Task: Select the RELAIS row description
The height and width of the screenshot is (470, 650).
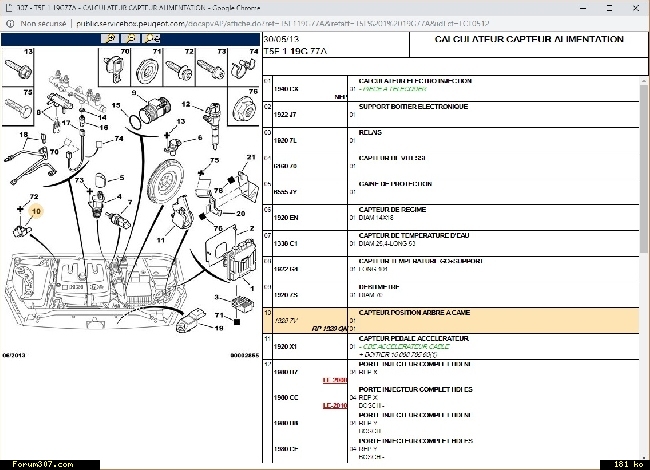Action: (x=370, y=133)
